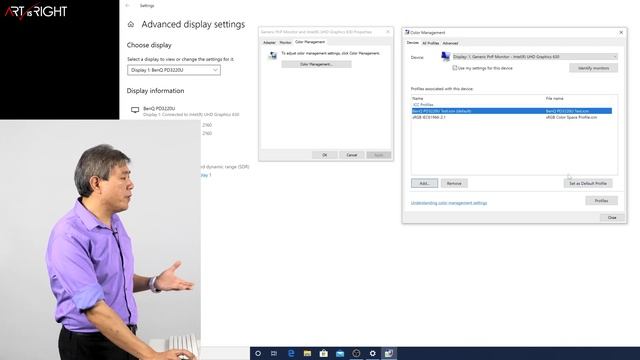Click the Name column header
This screenshot has height=360, width=640.
(x=418, y=99)
